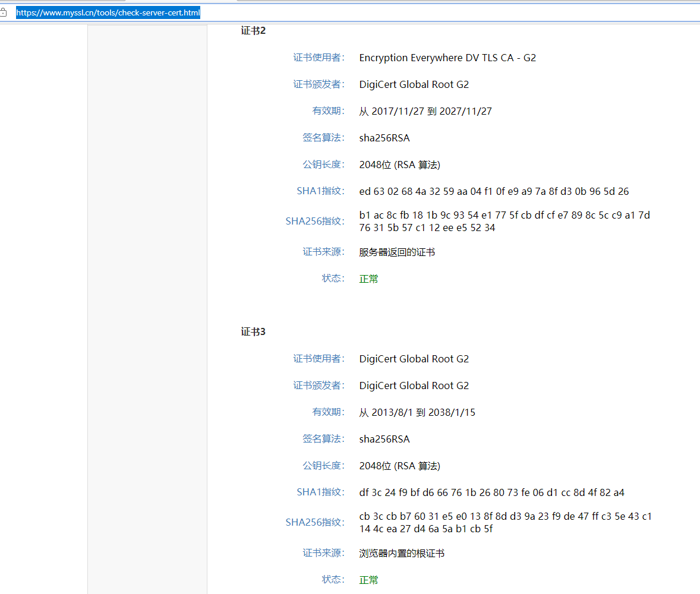Screen dimensions: 700x594
Task: Click certificate 3 label '状态:'
Action: click(333, 580)
